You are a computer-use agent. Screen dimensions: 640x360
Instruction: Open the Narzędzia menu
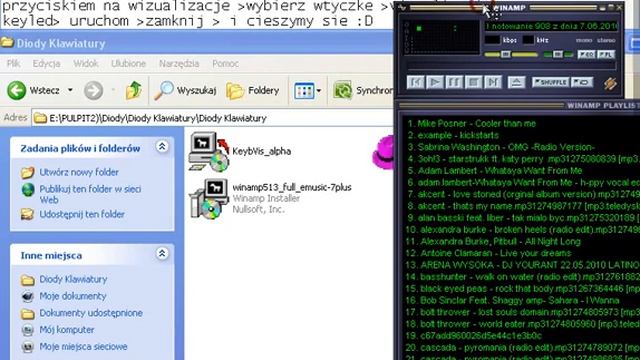(179, 64)
